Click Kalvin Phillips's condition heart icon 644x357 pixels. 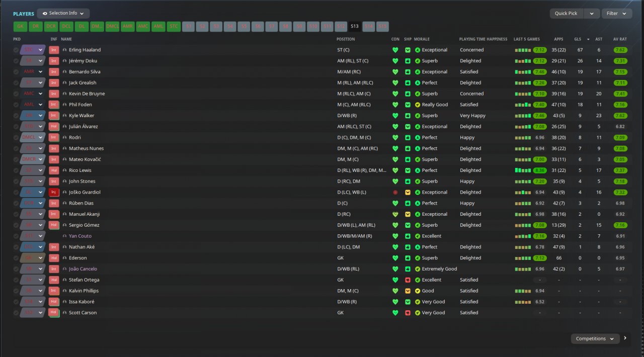tap(395, 291)
